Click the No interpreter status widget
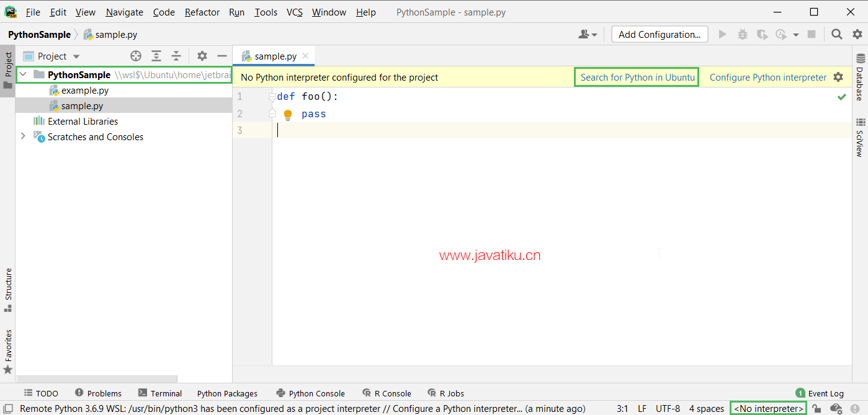This screenshot has height=415, width=868. click(768, 409)
